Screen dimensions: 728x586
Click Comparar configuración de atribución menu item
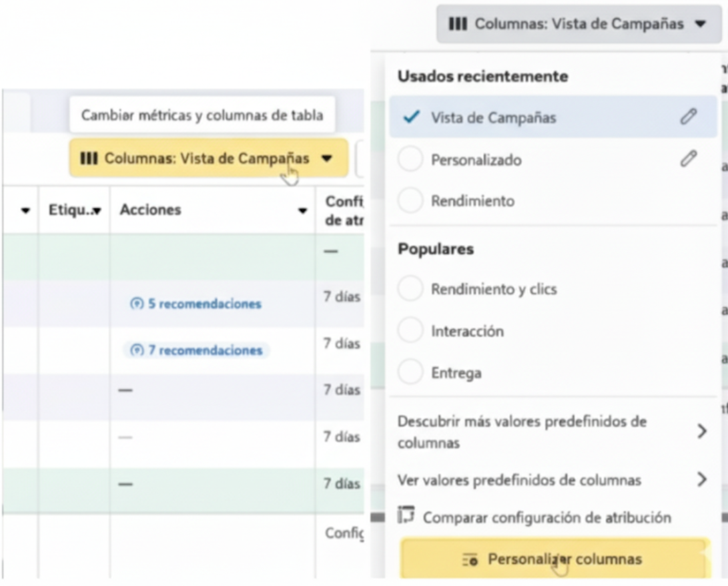pyautogui.click(x=547, y=517)
